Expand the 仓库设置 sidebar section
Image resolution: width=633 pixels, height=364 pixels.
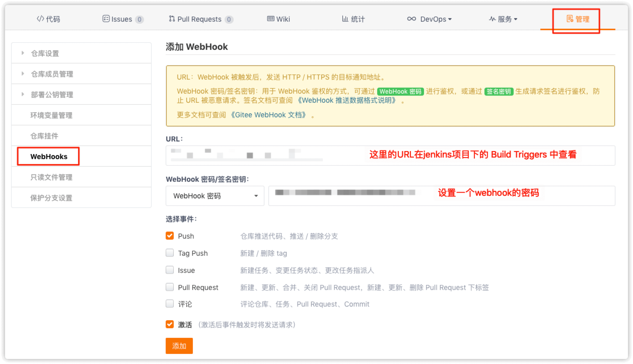click(x=45, y=53)
